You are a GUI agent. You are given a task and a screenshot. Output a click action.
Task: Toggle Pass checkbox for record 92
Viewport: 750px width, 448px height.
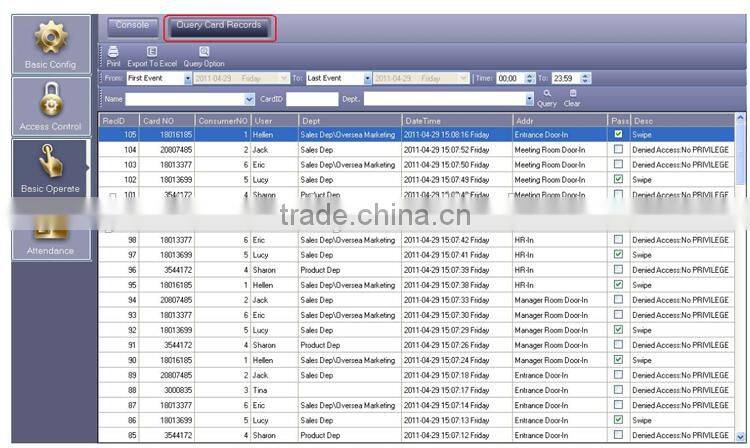[618, 329]
